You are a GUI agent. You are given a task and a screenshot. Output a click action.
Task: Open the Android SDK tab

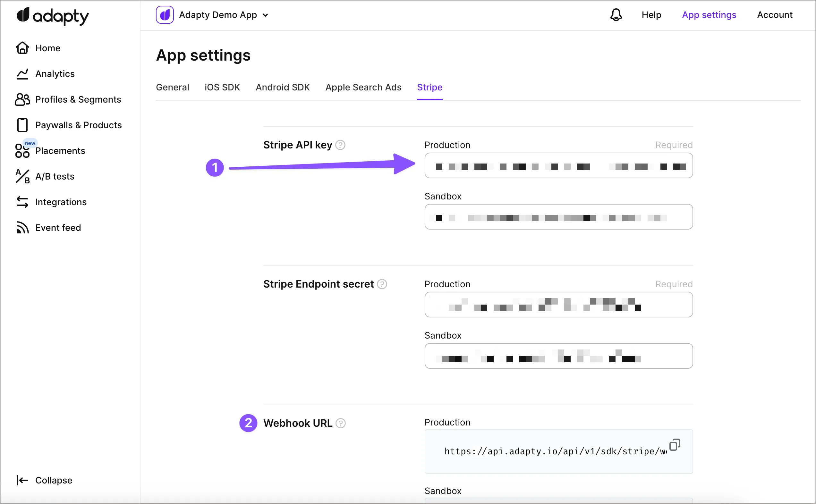click(283, 87)
